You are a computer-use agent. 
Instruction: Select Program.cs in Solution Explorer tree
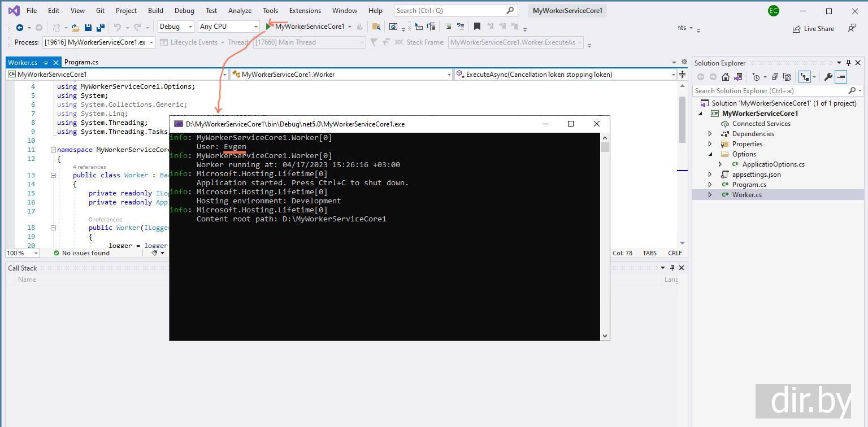pyautogui.click(x=749, y=185)
